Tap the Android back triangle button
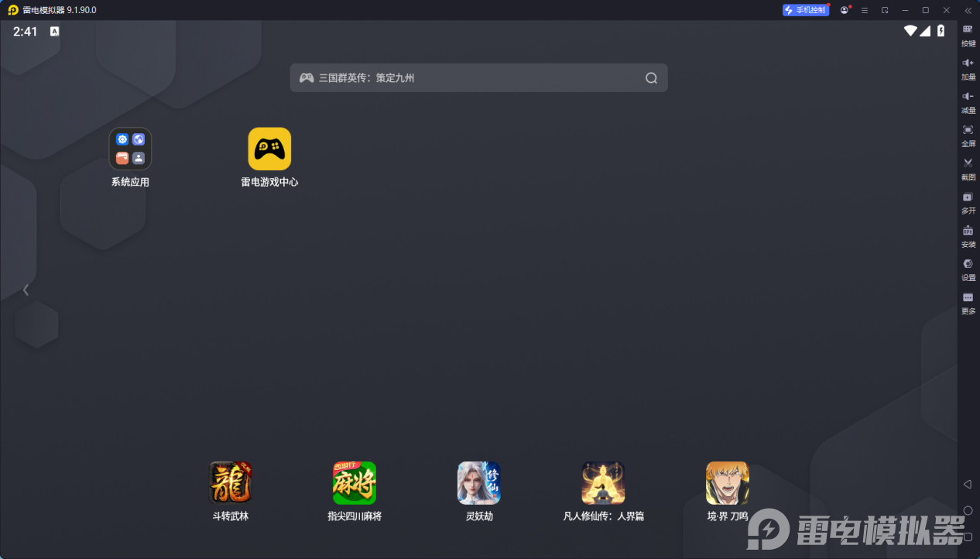 (x=968, y=484)
